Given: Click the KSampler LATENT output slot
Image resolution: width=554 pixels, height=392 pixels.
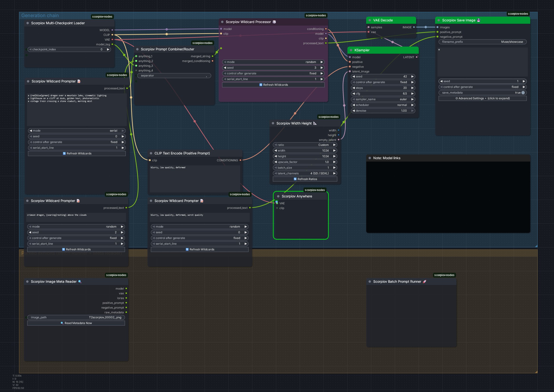Looking at the screenshot, I should point(417,57).
